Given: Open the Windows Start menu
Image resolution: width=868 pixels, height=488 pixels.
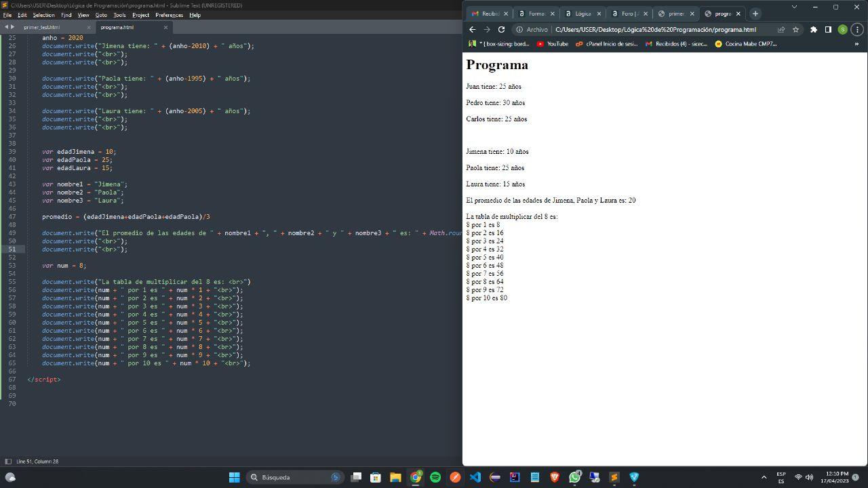Looking at the screenshot, I should coord(234,477).
